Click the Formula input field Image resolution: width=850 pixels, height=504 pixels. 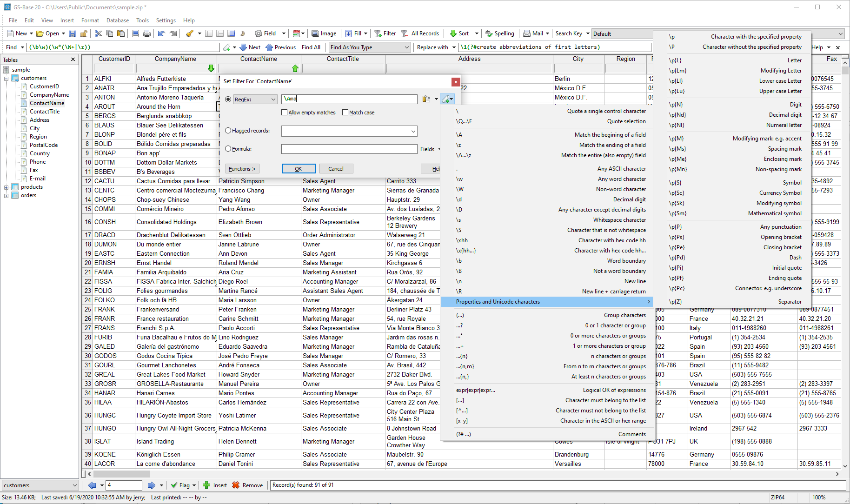pyautogui.click(x=349, y=149)
